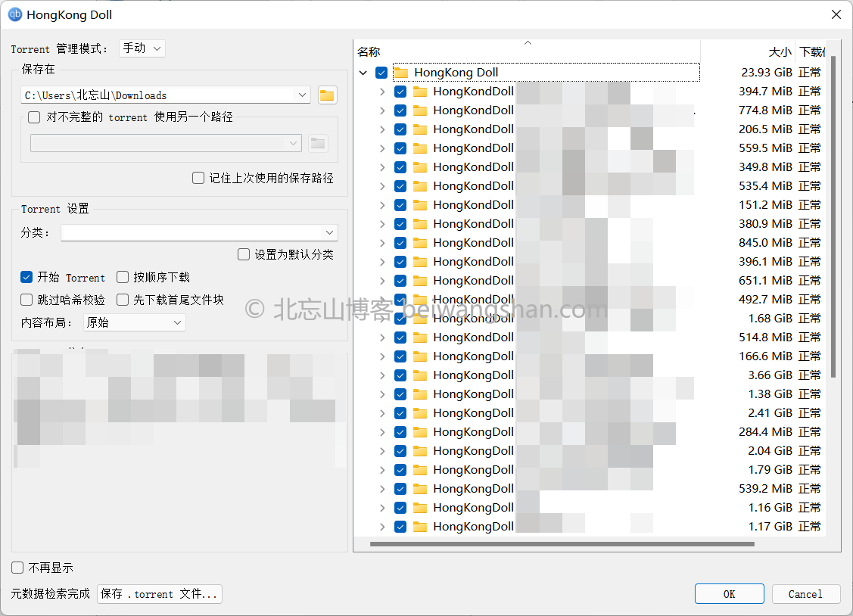Expand the 3.66 GiB folder row
The image size is (853, 616).
382,375
